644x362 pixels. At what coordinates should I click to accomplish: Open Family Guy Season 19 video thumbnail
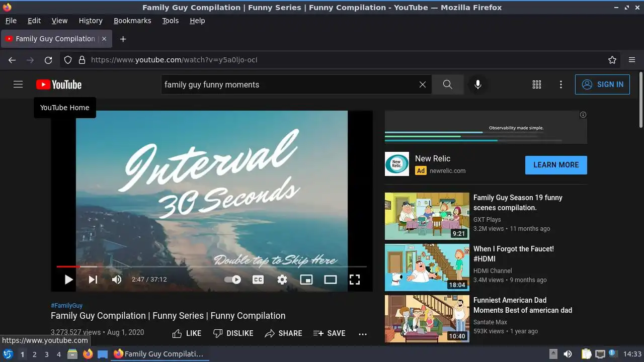[x=427, y=216]
